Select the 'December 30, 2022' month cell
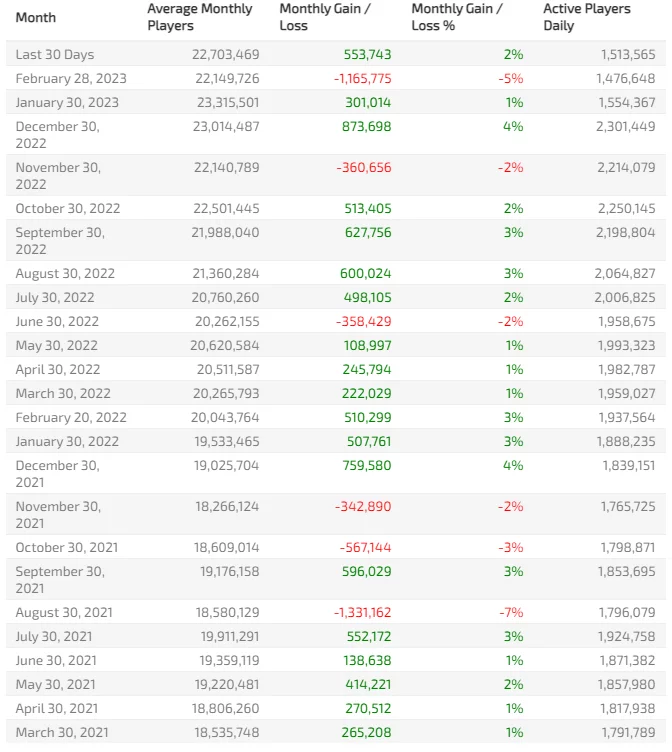This screenshot has width=672, height=752. point(58,134)
